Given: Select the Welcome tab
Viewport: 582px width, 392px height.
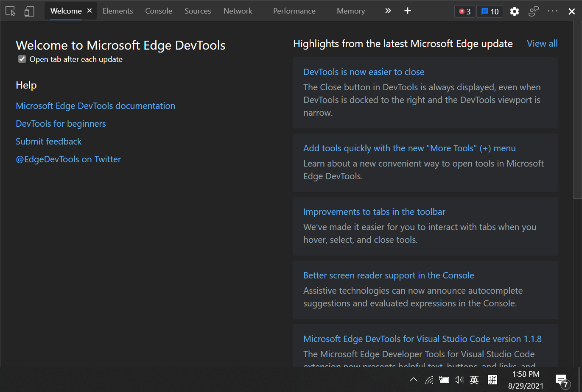Looking at the screenshot, I should [x=66, y=11].
